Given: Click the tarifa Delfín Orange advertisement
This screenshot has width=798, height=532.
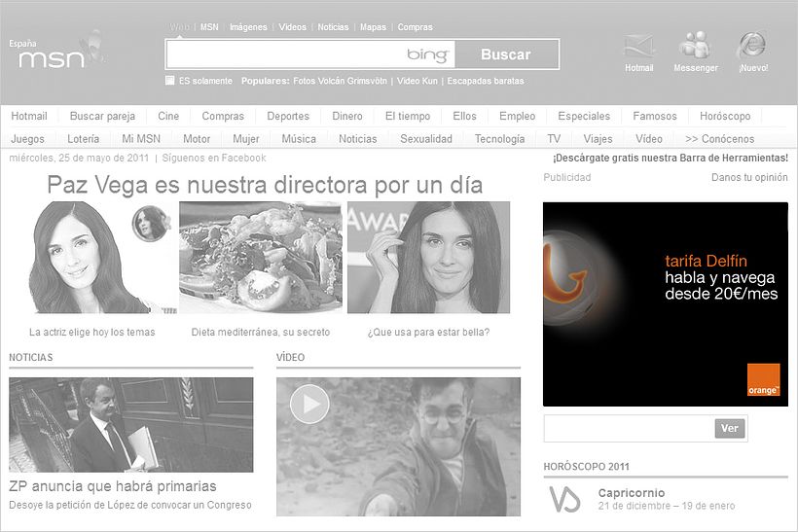Looking at the screenshot, I should [666, 304].
